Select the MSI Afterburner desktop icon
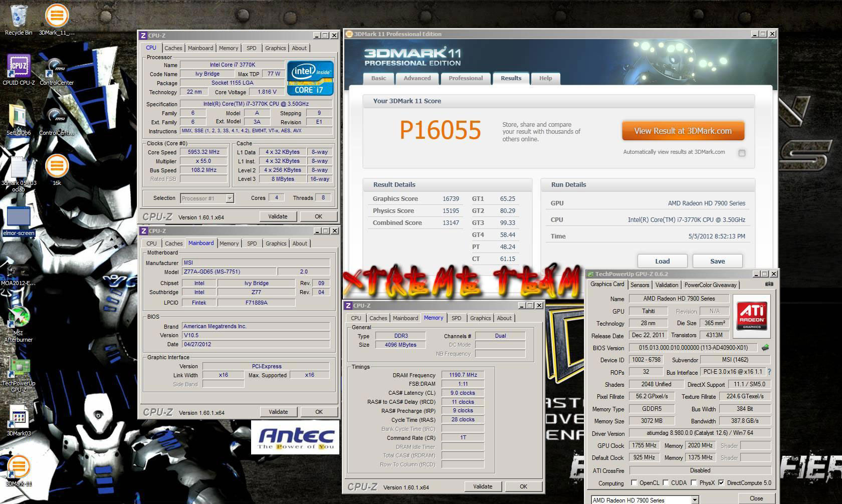The width and height of the screenshot is (842, 504). (19, 325)
